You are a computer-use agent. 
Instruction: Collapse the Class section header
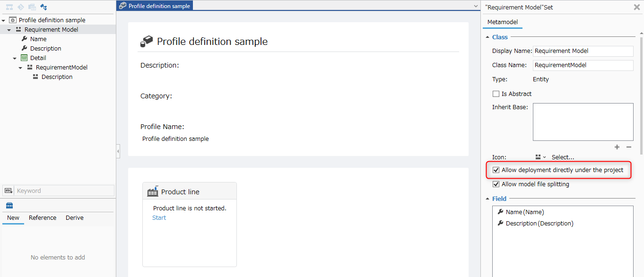[487, 37]
